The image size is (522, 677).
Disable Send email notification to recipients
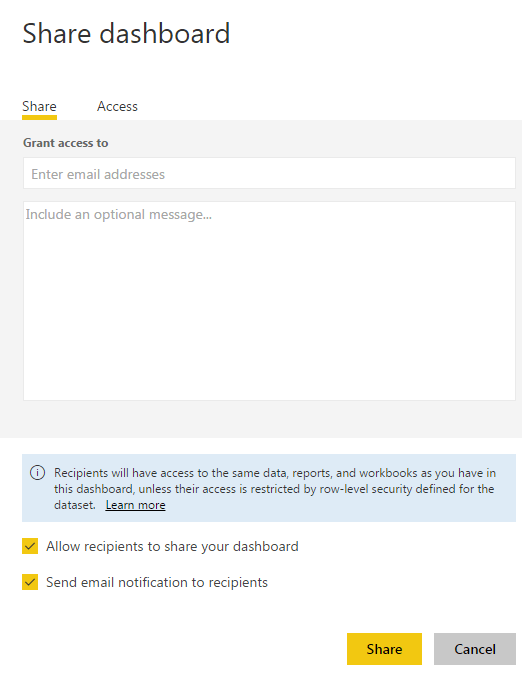pos(30,582)
